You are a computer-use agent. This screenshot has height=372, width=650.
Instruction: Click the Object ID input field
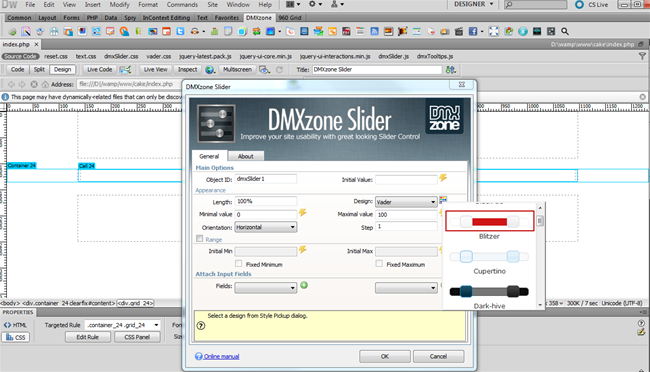(x=266, y=179)
